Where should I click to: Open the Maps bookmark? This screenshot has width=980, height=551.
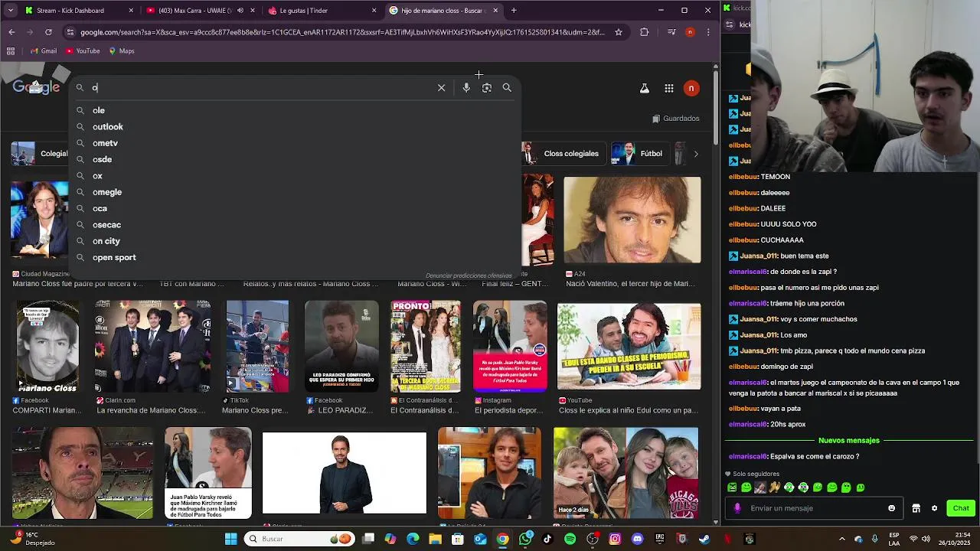coord(121,51)
